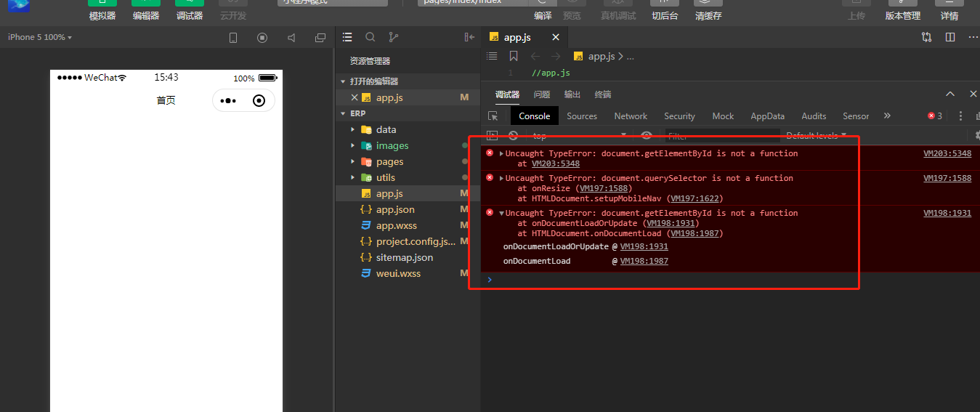Open editor more actions ellipsis

[x=973, y=37]
